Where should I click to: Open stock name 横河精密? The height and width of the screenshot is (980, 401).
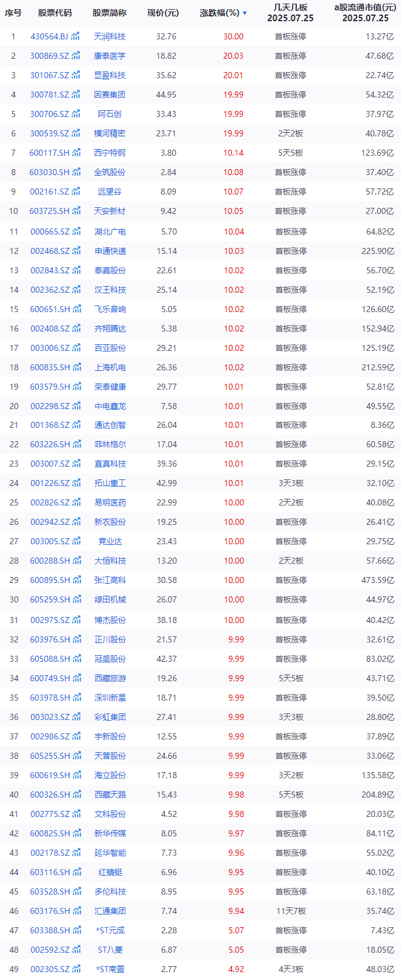[110, 133]
